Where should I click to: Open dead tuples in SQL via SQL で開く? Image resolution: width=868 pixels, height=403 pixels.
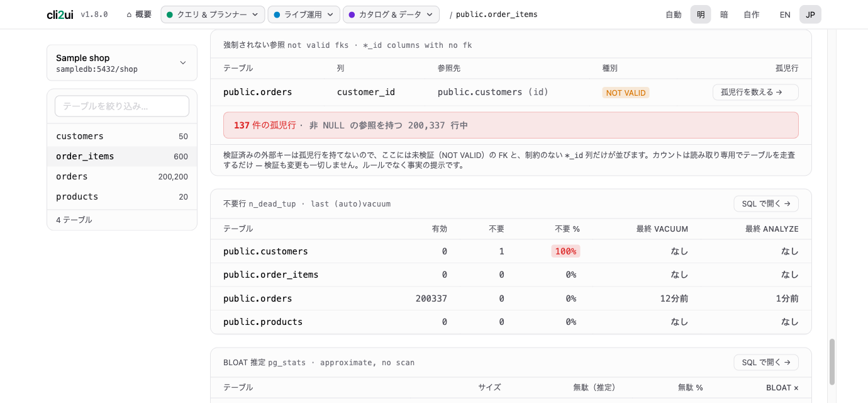tap(766, 203)
